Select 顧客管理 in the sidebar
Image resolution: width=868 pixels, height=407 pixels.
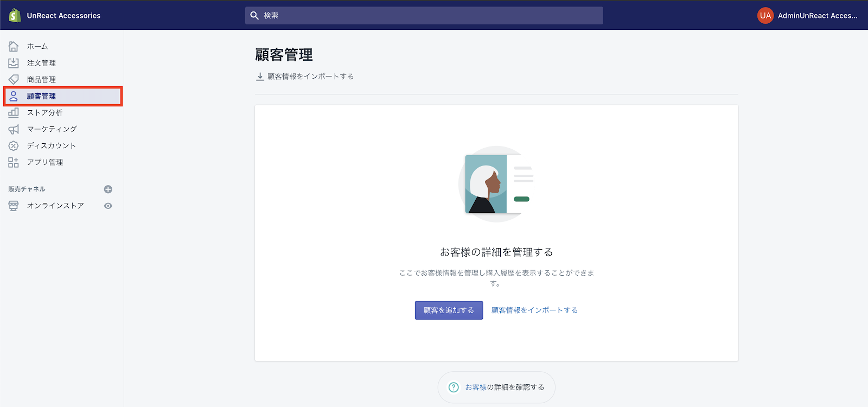click(x=42, y=96)
